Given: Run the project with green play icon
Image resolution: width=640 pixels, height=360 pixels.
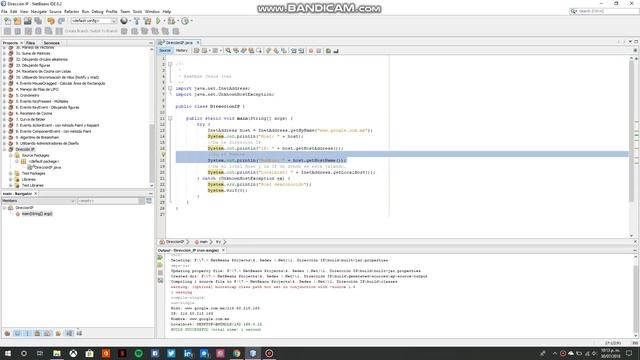Looking at the screenshot, I should click(158, 21).
